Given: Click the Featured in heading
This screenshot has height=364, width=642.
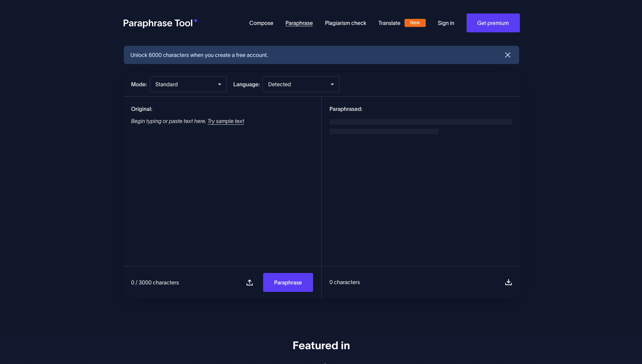Looking at the screenshot, I should 321,345.
